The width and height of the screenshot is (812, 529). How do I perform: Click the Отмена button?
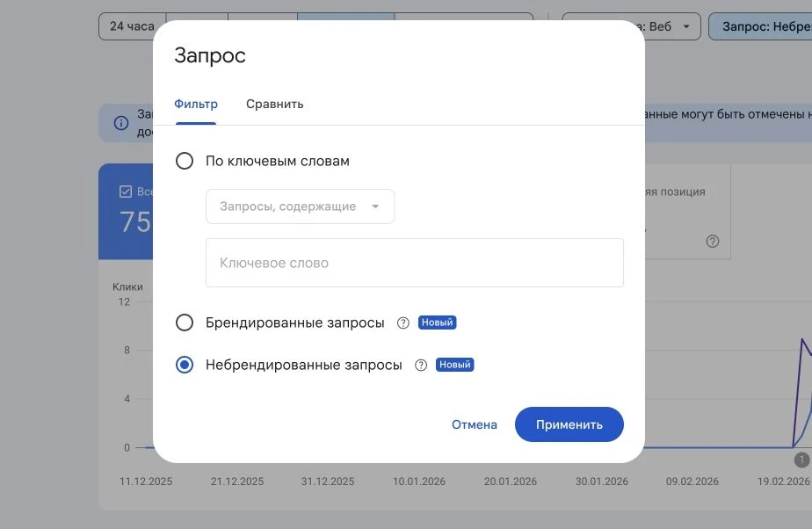click(x=475, y=424)
